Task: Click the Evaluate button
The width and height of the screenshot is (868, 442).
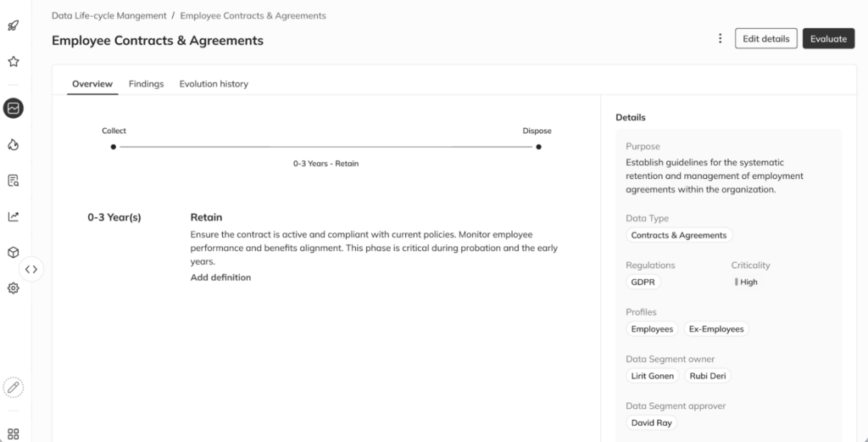Action: coord(828,38)
